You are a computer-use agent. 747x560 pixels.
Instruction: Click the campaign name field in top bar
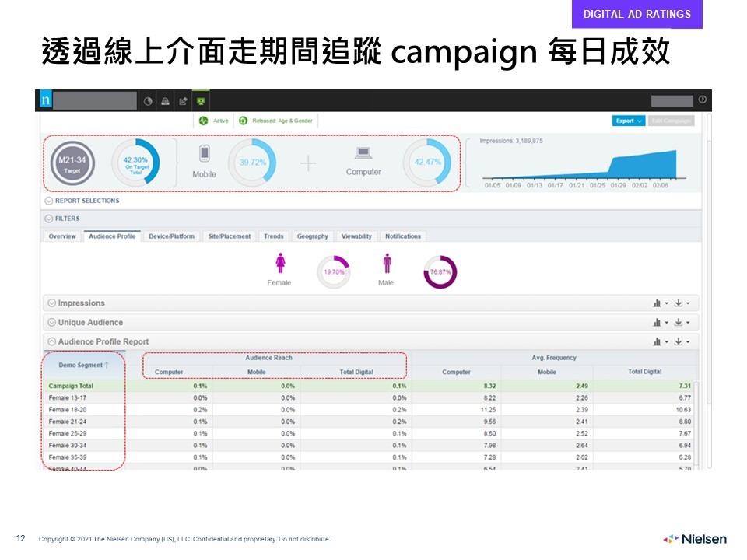[95, 101]
